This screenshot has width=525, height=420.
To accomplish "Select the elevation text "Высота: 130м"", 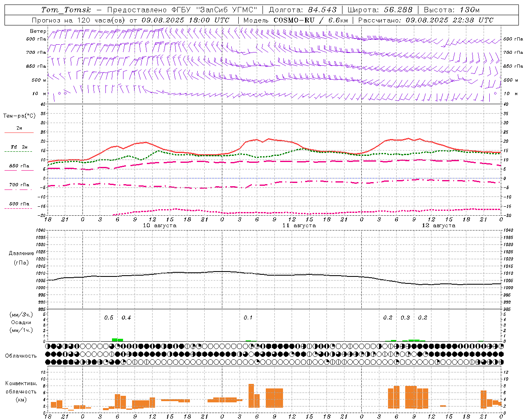I will tap(452, 10).
